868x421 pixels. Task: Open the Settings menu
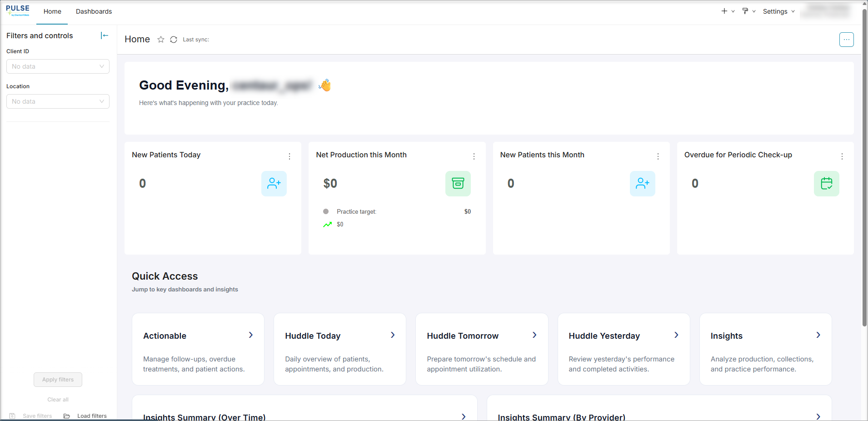pos(779,11)
